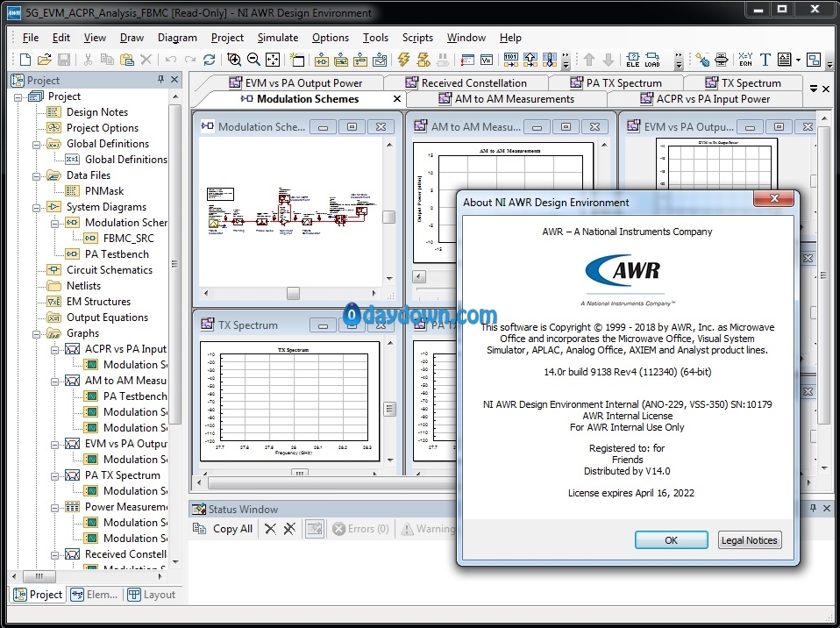Click the Add Graph toolbar icon

pos(380,60)
